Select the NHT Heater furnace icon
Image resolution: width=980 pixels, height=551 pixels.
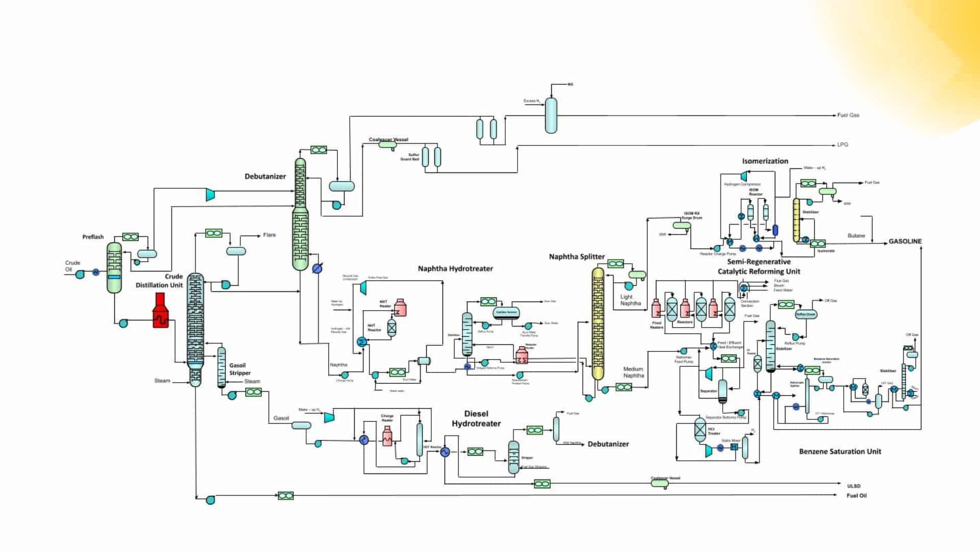tap(400, 308)
